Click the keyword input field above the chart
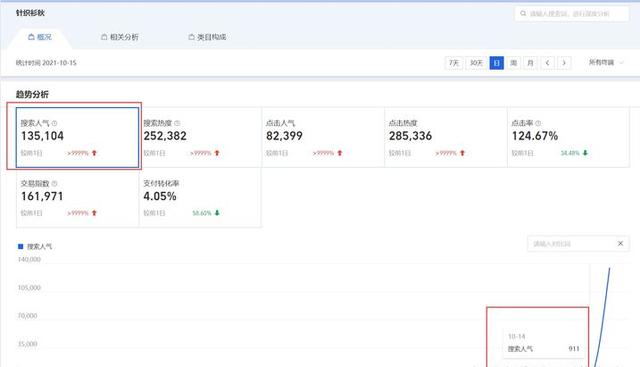 (571, 244)
